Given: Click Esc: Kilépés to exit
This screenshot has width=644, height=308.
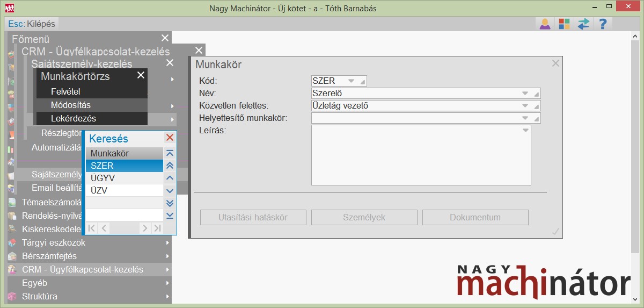Looking at the screenshot, I should click(x=32, y=24).
